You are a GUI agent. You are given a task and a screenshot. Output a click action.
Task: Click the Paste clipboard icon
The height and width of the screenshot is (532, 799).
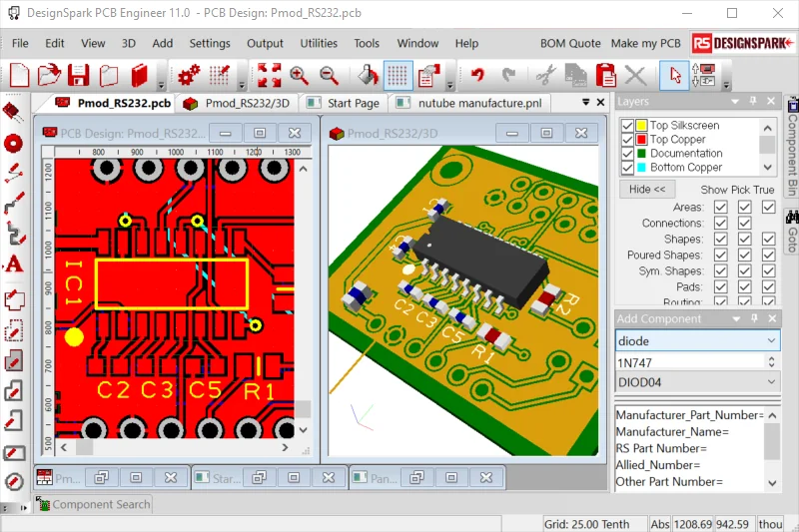(x=606, y=75)
